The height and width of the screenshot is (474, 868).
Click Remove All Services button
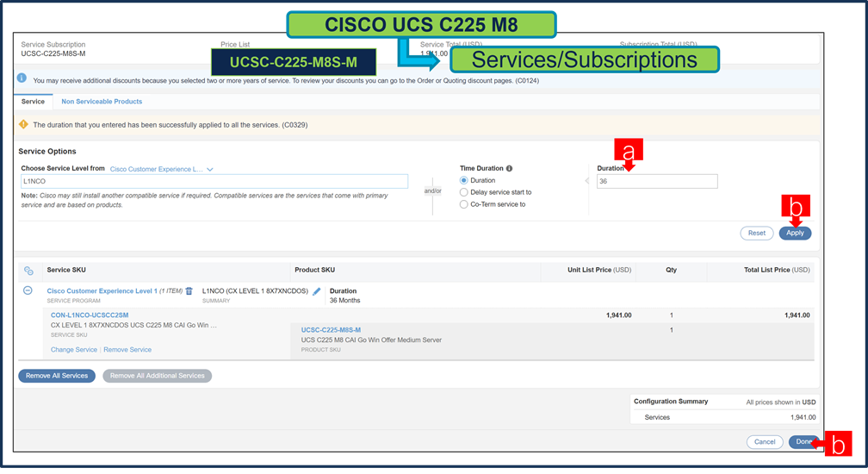pos(57,376)
